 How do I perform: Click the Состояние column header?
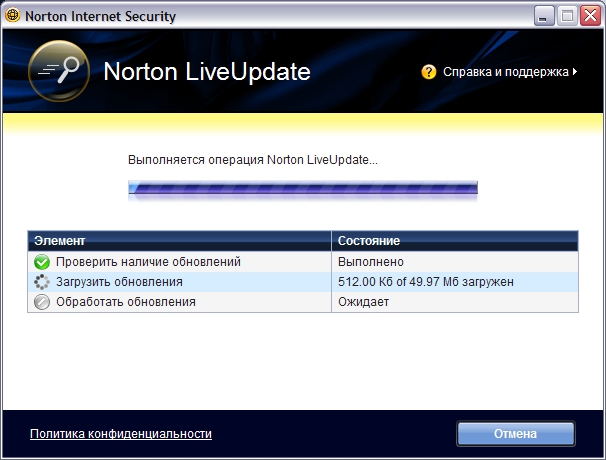pyautogui.click(x=455, y=241)
